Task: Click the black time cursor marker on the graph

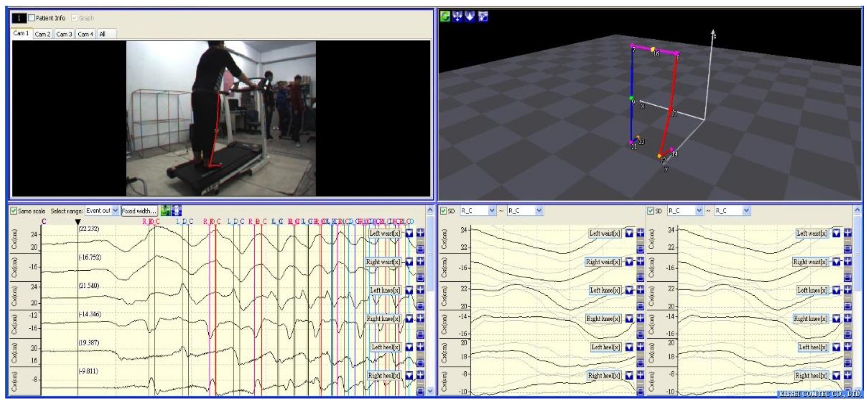Action: [78, 222]
